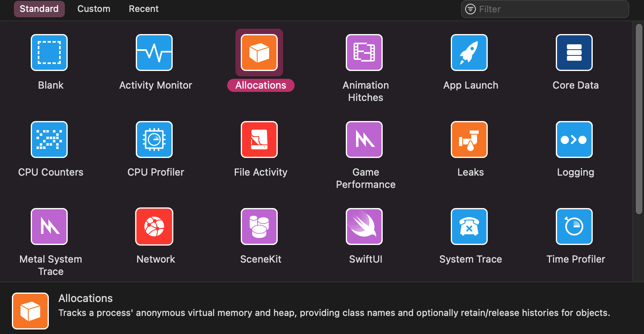
Task: Choose the File Activity template icon
Action: click(259, 140)
